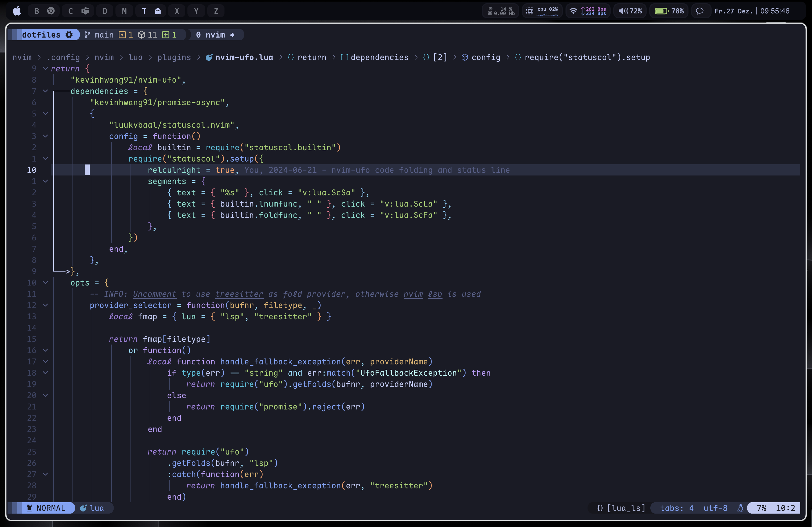Click the dependencies breadcrumb segment
Viewport: 812px width, 527px height.
pyautogui.click(x=379, y=57)
